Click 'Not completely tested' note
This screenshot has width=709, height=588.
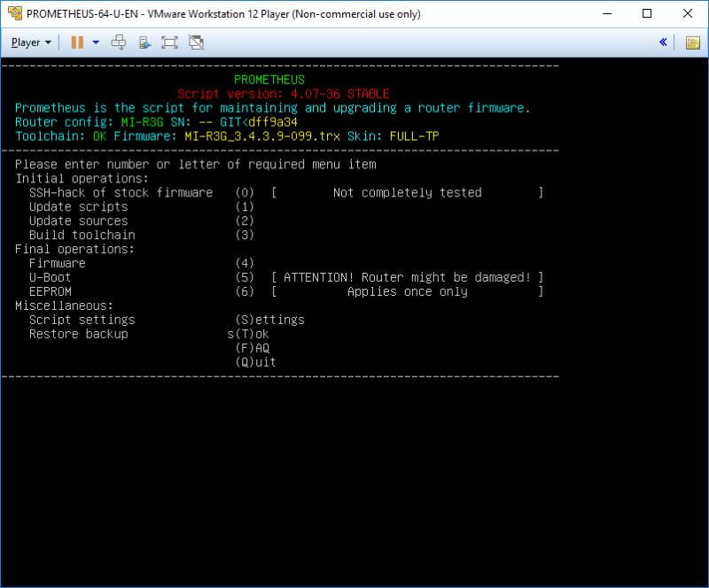(408, 192)
